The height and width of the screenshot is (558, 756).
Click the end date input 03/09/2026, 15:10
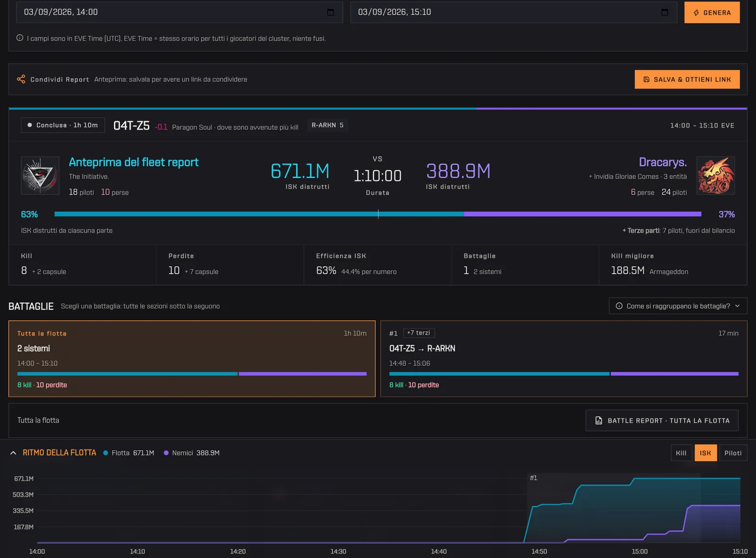tap(514, 12)
